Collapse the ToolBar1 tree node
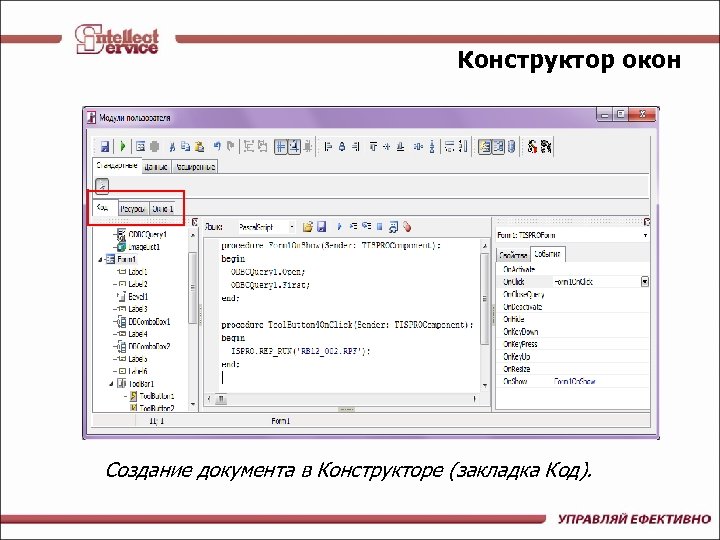The height and width of the screenshot is (540, 720). 112,383
